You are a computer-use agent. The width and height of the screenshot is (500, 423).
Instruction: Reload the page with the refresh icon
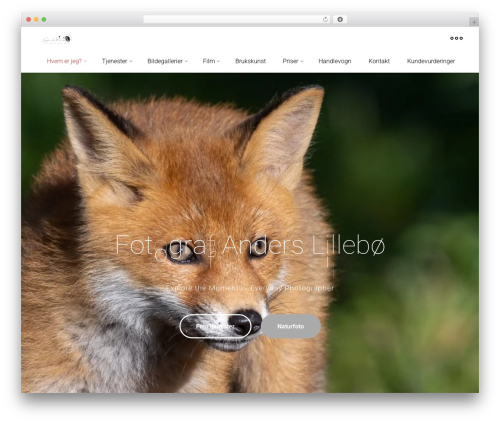pos(325,20)
